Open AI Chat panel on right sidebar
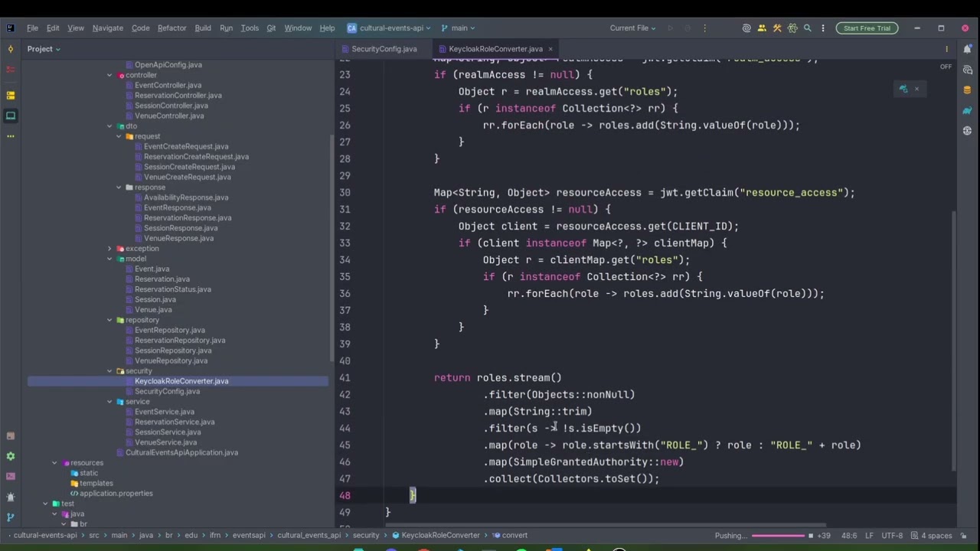This screenshot has height=551, width=980. (x=968, y=70)
